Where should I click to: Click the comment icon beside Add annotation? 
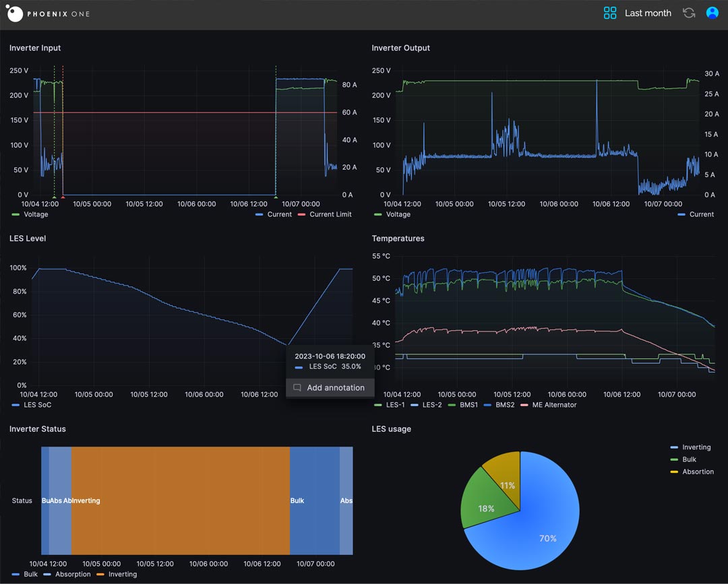pos(297,388)
